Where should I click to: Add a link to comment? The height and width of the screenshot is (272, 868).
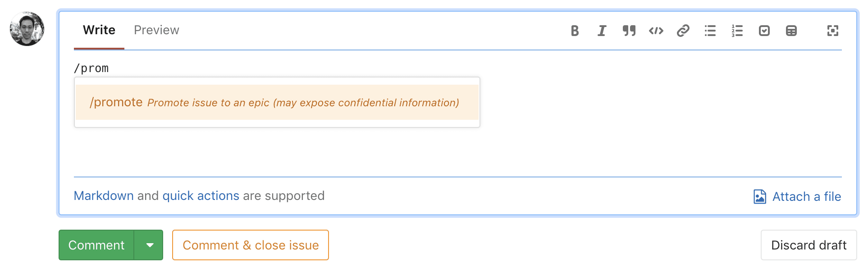pyautogui.click(x=683, y=31)
